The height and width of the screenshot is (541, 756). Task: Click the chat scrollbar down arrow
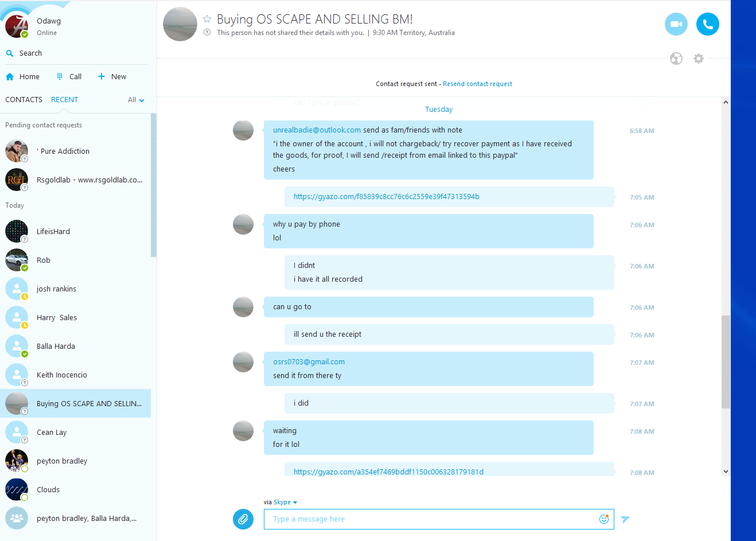(726, 472)
